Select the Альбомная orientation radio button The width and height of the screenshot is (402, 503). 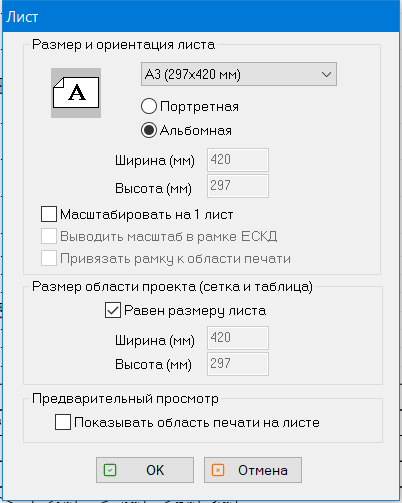click(x=149, y=130)
